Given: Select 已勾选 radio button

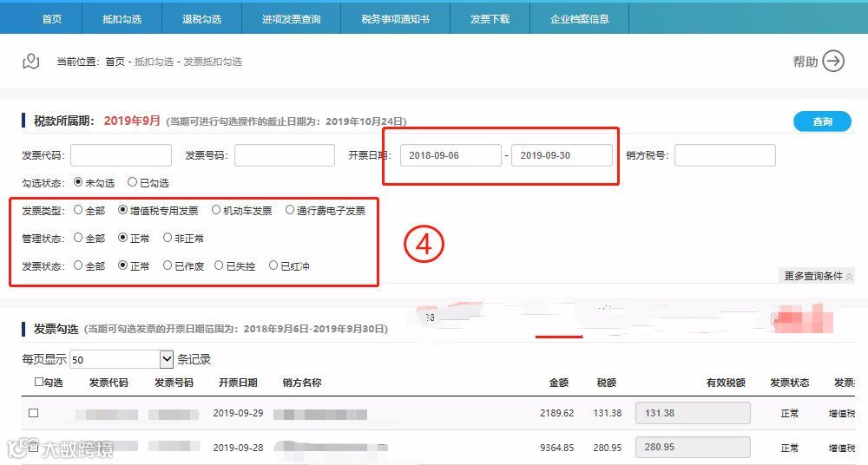Looking at the screenshot, I should point(132,181).
